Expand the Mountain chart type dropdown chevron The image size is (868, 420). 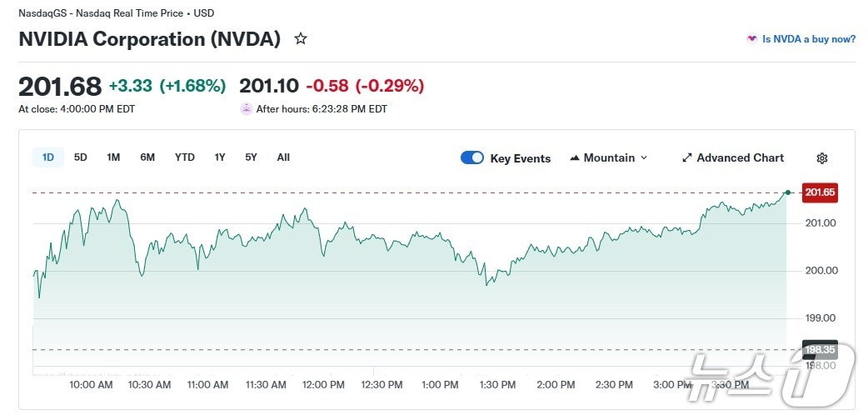coord(644,158)
